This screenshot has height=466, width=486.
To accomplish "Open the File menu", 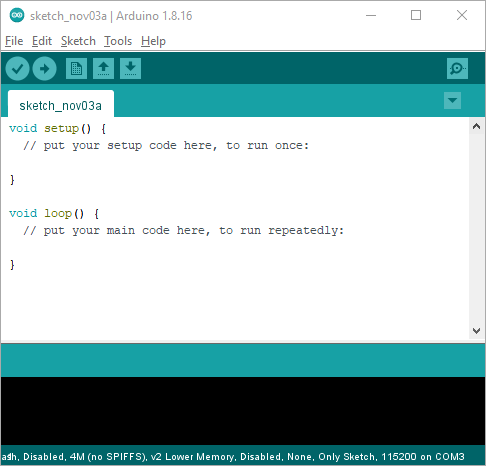I will point(14,41).
